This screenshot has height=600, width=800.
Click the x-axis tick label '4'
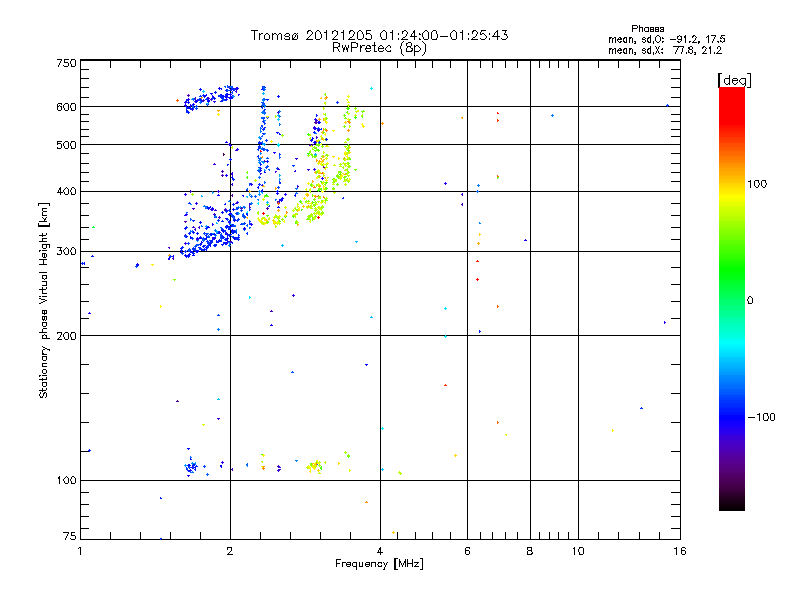(380, 551)
